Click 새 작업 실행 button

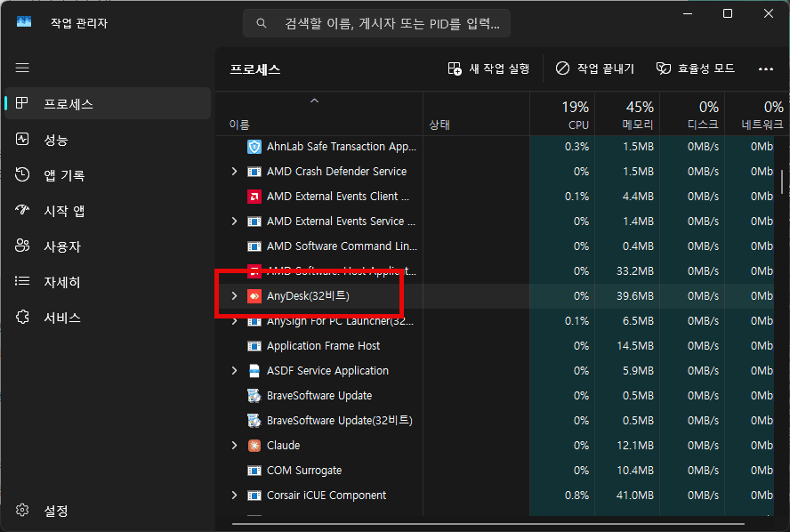[488, 69]
